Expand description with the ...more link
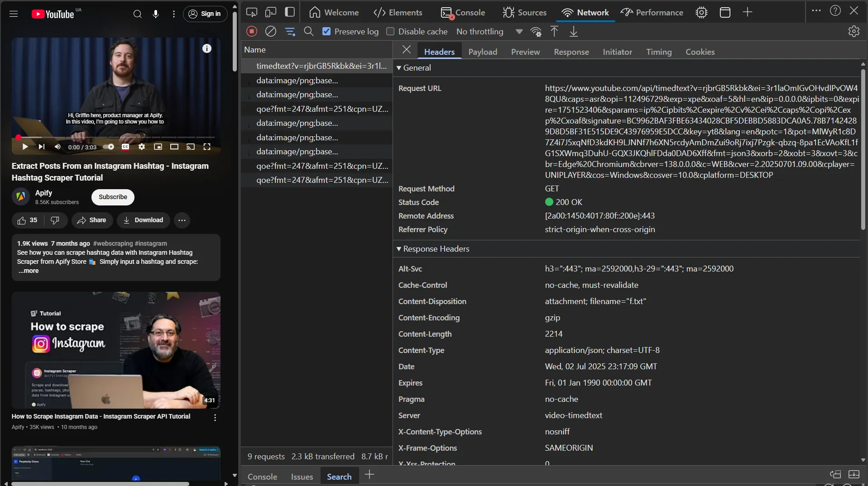The image size is (868, 486). coord(29,271)
